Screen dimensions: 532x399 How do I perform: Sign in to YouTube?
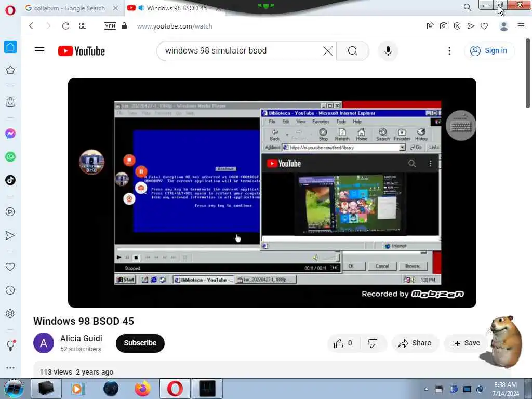pyautogui.click(x=488, y=50)
